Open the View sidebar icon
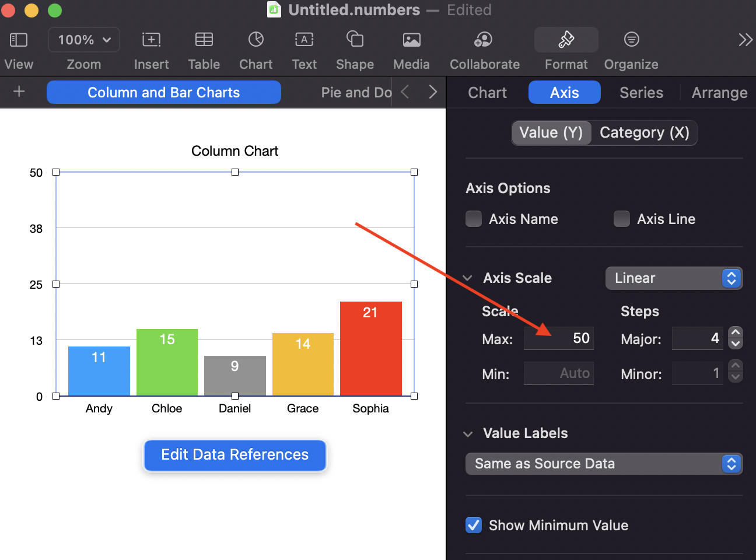The height and width of the screenshot is (560, 756). pyautogui.click(x=19, y=40)
